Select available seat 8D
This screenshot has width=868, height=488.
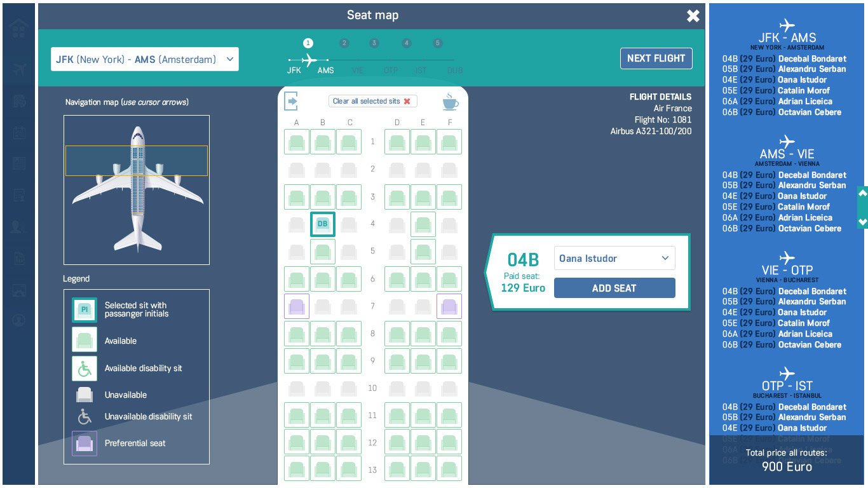397,334
